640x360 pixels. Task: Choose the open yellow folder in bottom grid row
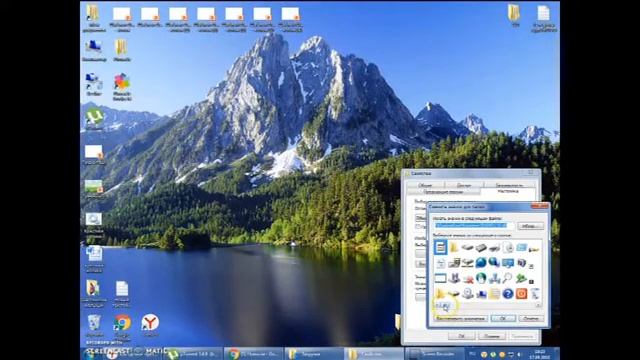click(440, 293)
